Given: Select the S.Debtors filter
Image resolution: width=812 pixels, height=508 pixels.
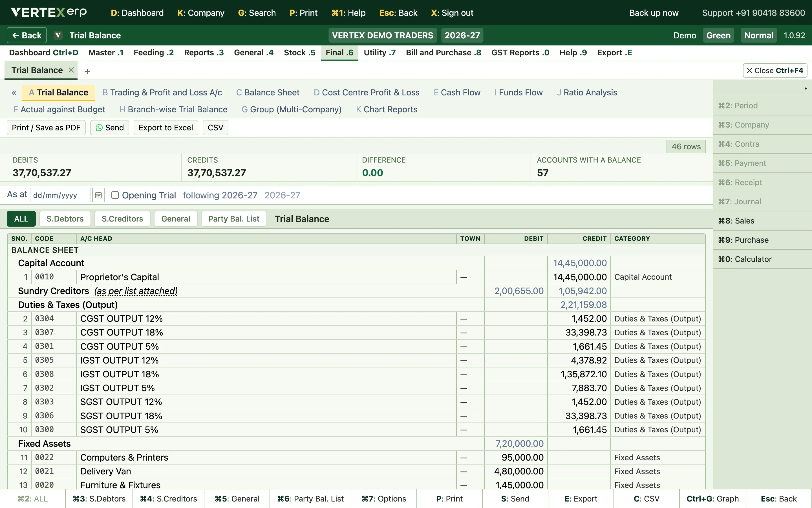Looking at the screenshot, I should (x=65, y=219).
